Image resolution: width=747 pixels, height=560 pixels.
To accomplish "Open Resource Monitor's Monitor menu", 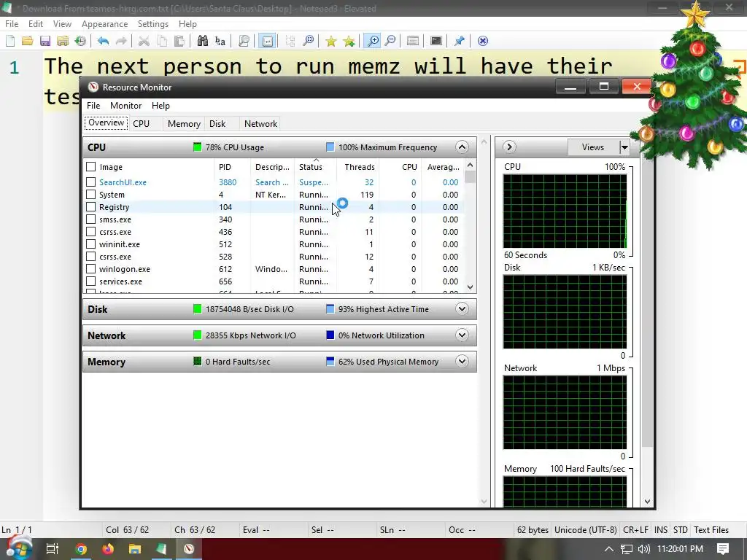I will [x=125, y=106].
